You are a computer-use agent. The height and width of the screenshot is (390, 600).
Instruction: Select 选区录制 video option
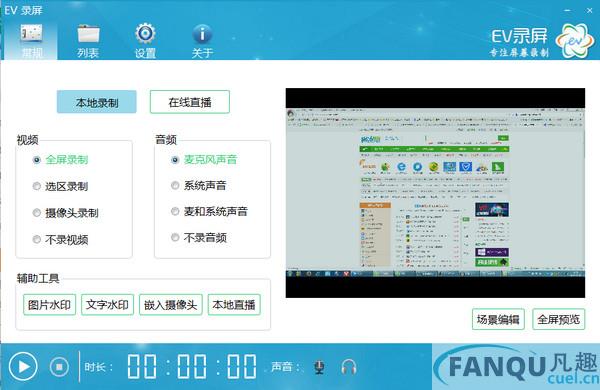[60, 186]
